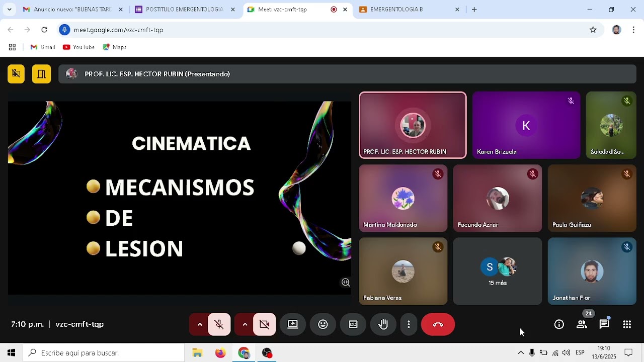Image resolution: width=644 pixels, height=362 pixels.
Task: Go back in browser history
Action: point(11,30)
